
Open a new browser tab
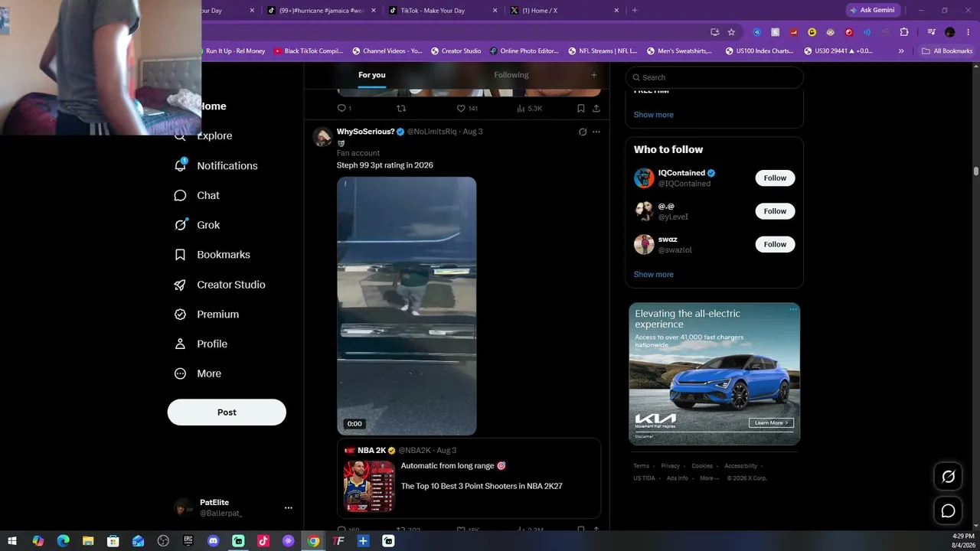pyautogui.click(x=635, y=11)
